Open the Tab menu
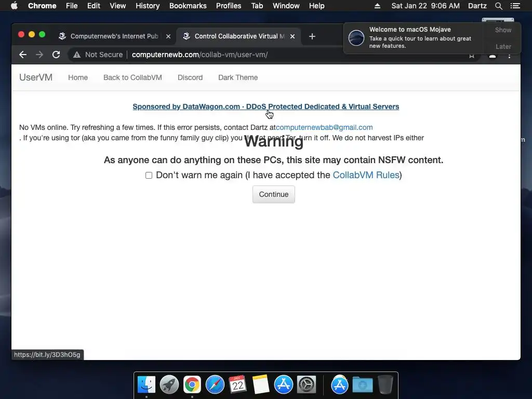Screen dimensions: 532x399 257,6
